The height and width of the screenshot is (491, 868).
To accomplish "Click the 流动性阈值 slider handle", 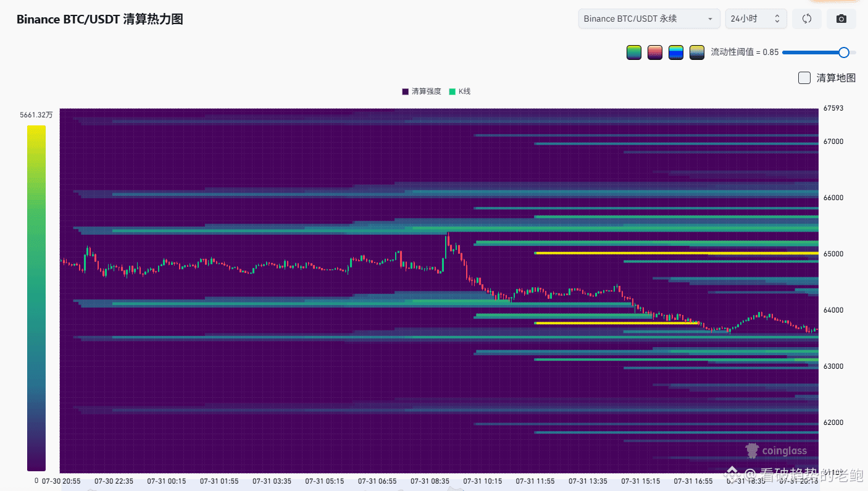I will (x=844, y=52).
